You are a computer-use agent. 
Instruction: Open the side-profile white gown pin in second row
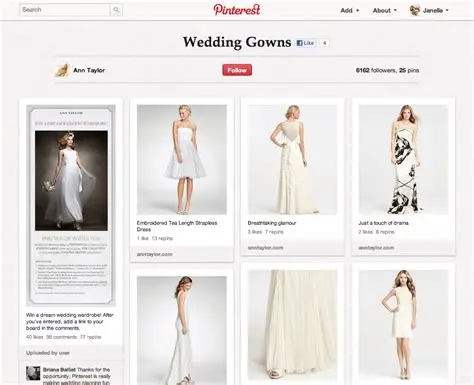coord(182,330)
